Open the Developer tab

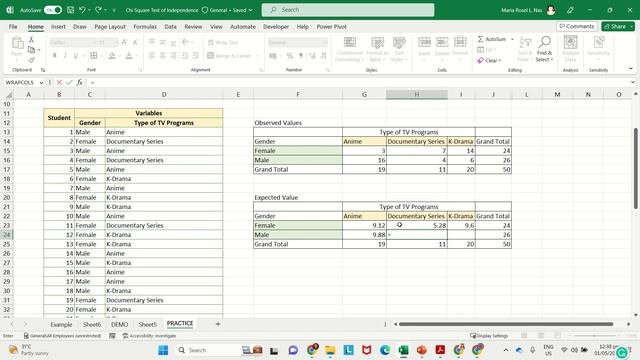[x=276, y=27]
